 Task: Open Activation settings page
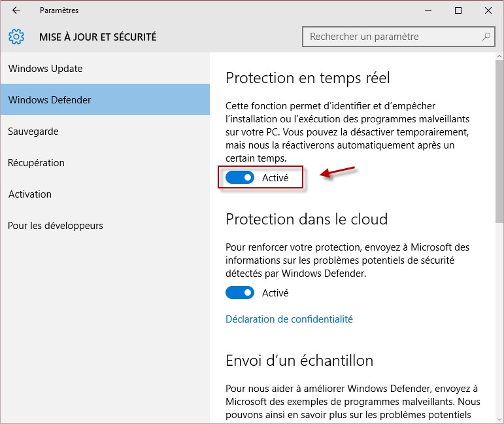(x=30, y=194)
